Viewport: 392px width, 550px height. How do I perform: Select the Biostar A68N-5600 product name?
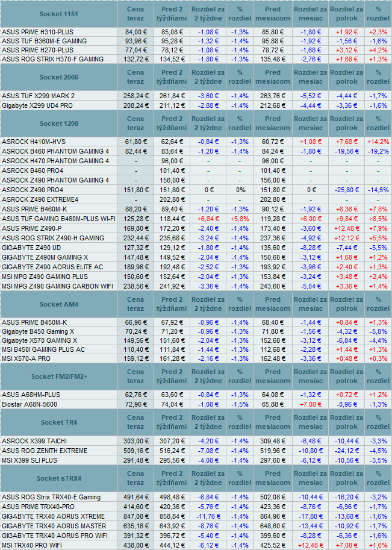pos(30,404)
